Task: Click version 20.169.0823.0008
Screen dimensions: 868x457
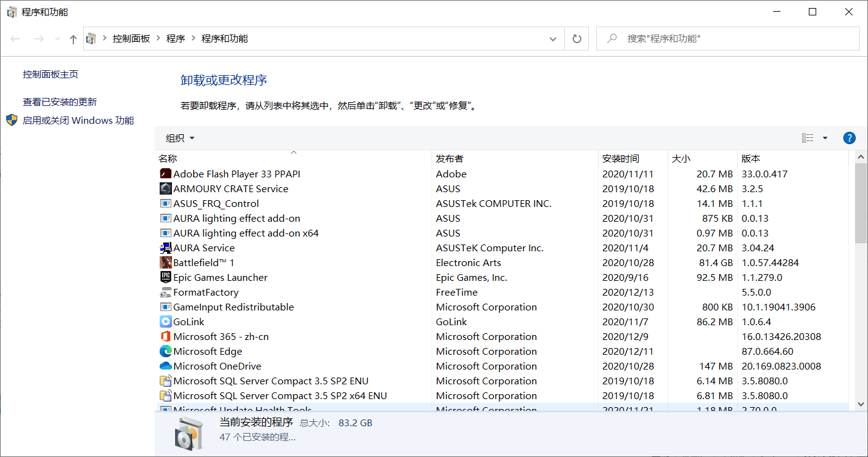Action: [781, 366]
